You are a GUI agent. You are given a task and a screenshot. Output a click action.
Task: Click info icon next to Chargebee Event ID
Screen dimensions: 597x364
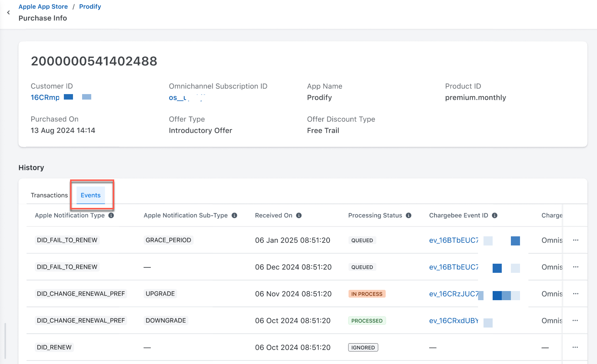[x=494, y=216]
